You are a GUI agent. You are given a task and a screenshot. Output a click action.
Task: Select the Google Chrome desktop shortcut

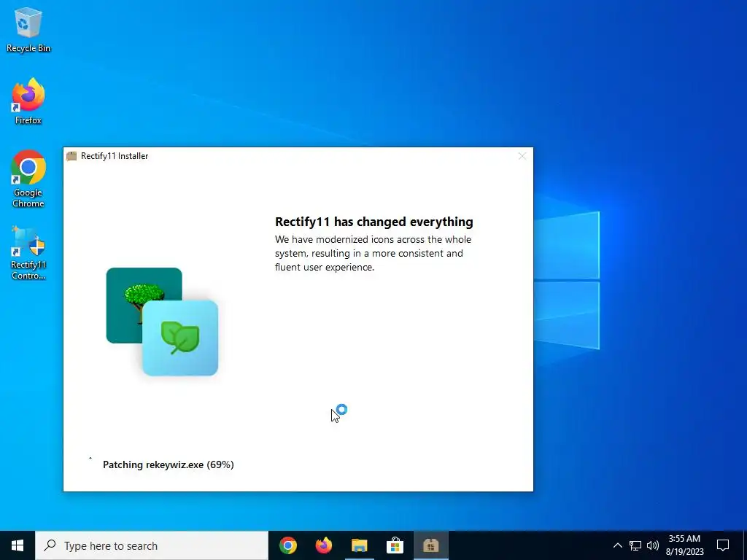click(28, 179)
